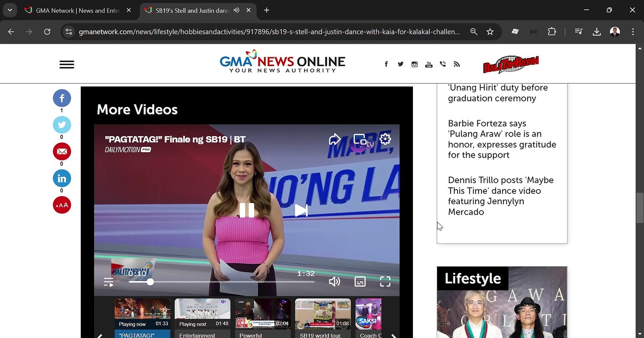
Task: Open the RSS feed icon in header
Action: (x=457, y=64)
